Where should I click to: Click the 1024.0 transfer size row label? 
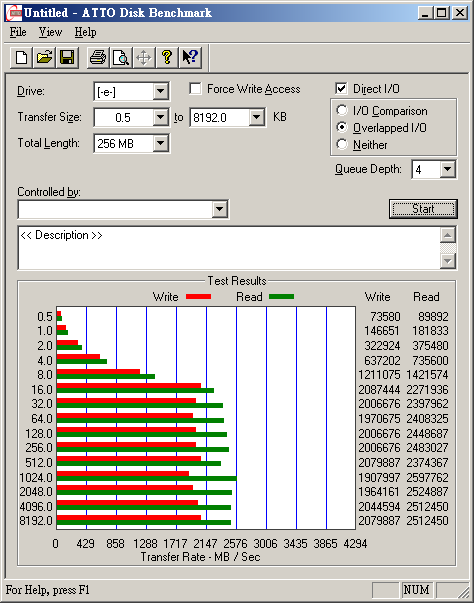pyautogui.click(x=36, y=477)
